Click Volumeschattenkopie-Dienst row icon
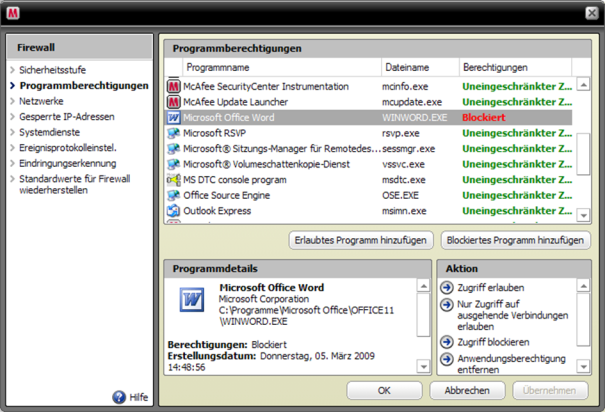605x412 pixels. pyautogui.click(x=173, y=164)
